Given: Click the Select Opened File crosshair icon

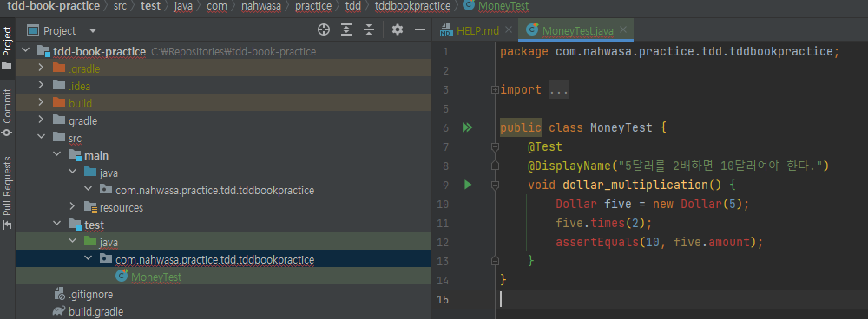Looking at the screenshot, I should click(324, 30).
